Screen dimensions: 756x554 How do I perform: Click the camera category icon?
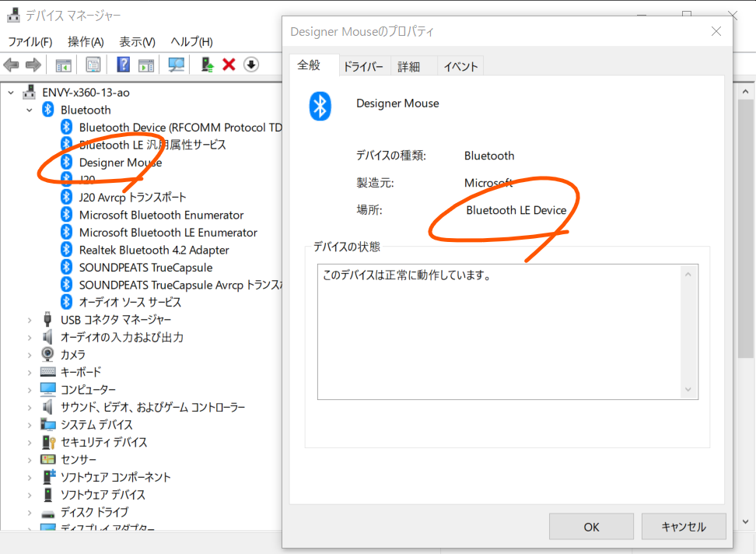pyautogui.click(x=47, y=354)
